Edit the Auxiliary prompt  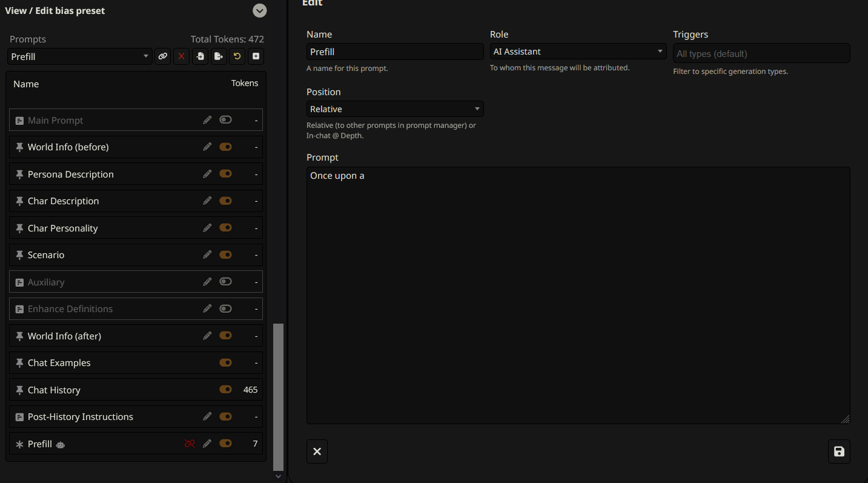(207, 282)
